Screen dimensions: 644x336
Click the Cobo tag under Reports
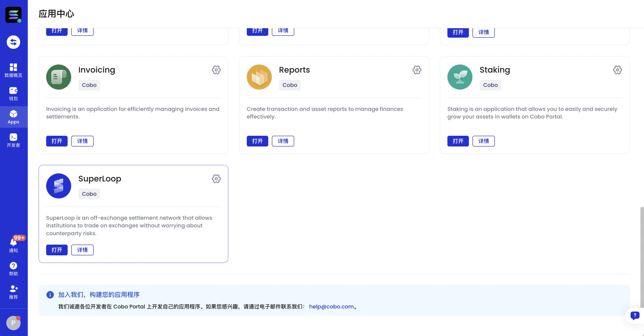(290, 85)
